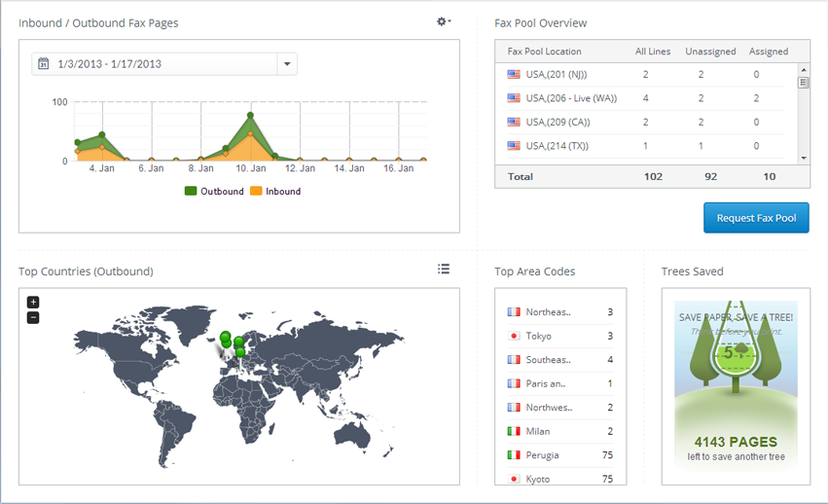Zoom in the map with plus button

click(x=33, y=303)
